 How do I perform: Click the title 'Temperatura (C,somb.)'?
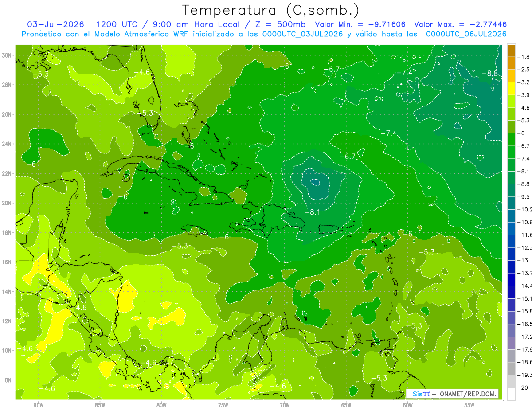tap(270, 10)
